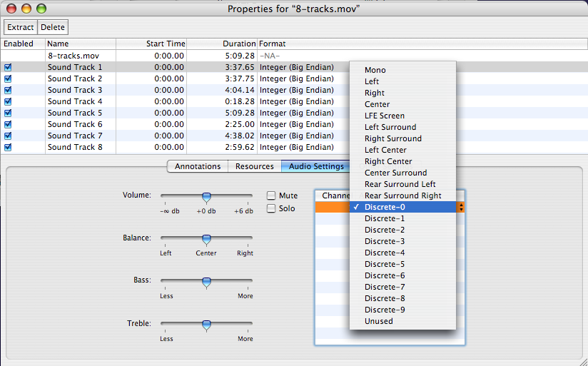Click the Delete button

coord(52,27)
